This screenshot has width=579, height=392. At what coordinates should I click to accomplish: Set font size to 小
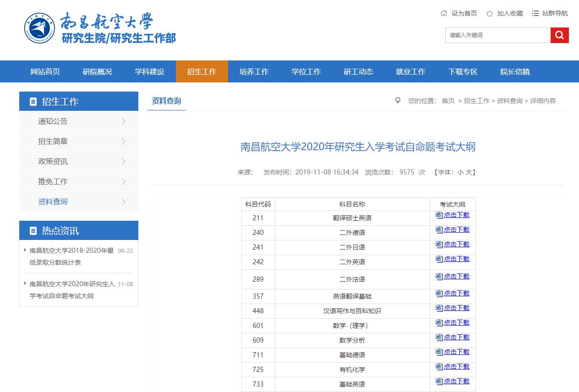pyautogui.click(x=460, y=172)
